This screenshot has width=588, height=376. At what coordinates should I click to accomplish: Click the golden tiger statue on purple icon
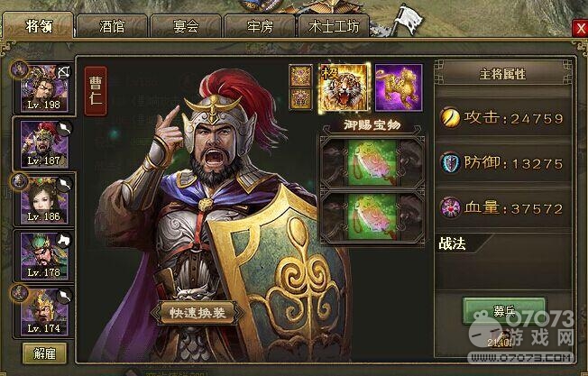click(x=399, y=87)
